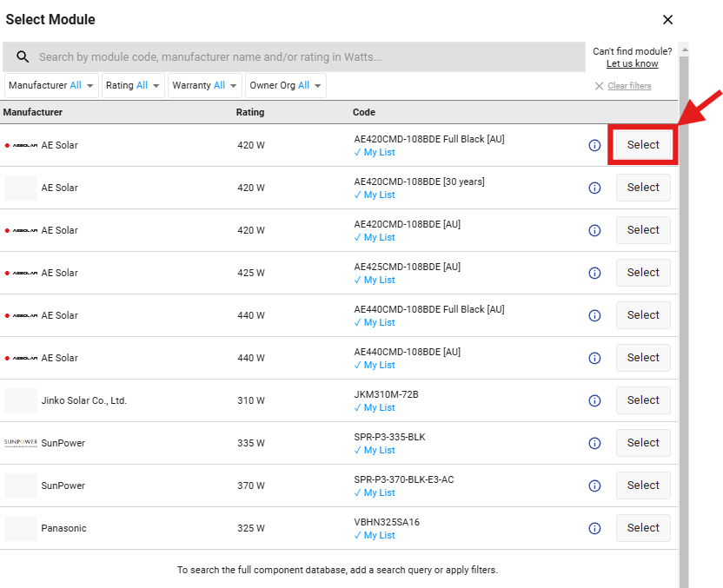Image resolution: width=723 pixels, height=588 pixels.
Task: Select the SunPower SPR-P3-335-BLK module
Action: pyautogui.click(x=643, y=443)
